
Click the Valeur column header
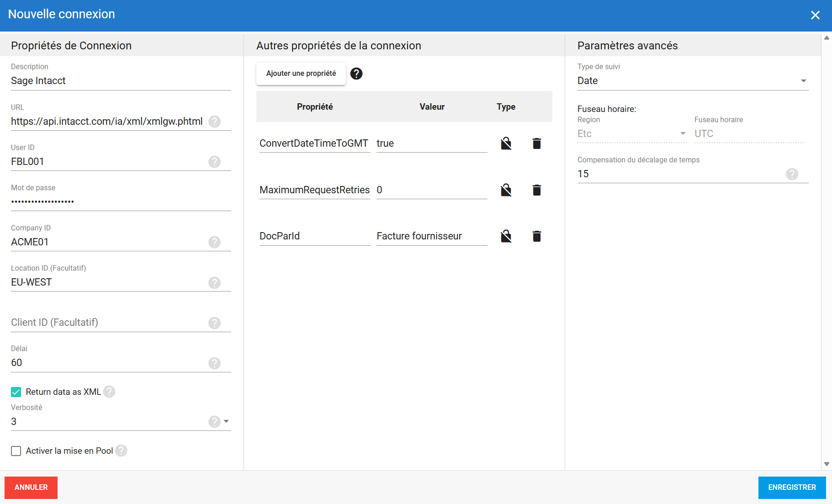coord(432,107)
